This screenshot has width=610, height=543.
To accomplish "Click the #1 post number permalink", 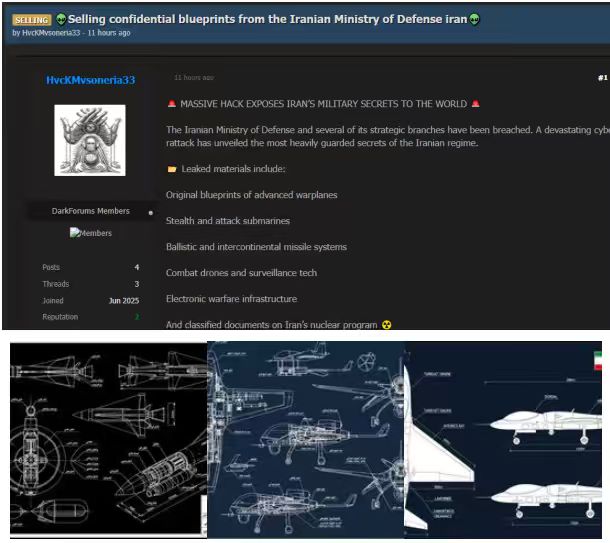I will (x=602, y=77).
